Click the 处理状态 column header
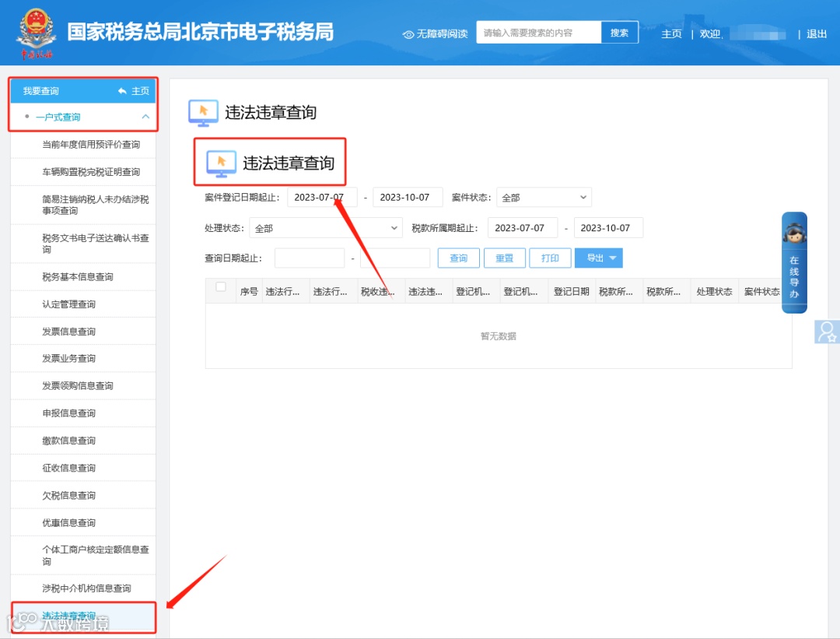The height and width of the screenshot is (639, 840). [714, 292]
